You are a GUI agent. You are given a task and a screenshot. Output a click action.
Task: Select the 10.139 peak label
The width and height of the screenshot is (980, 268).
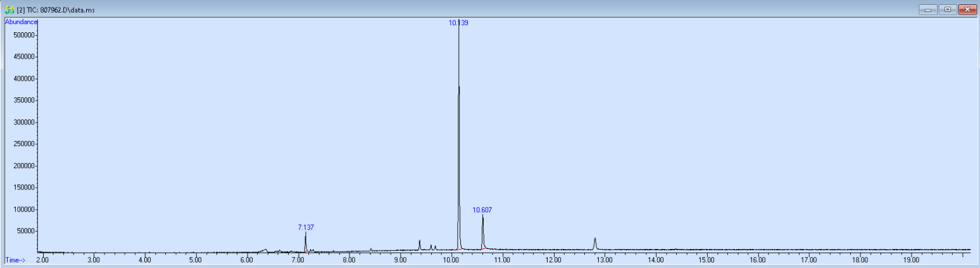458,23
